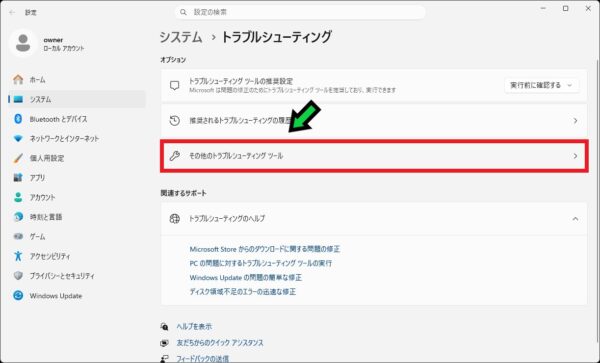The height and width of the screenshot is (363, 600).
Task: Open 時刻と言語 in the sidebar
Action: tap(77, 217)
